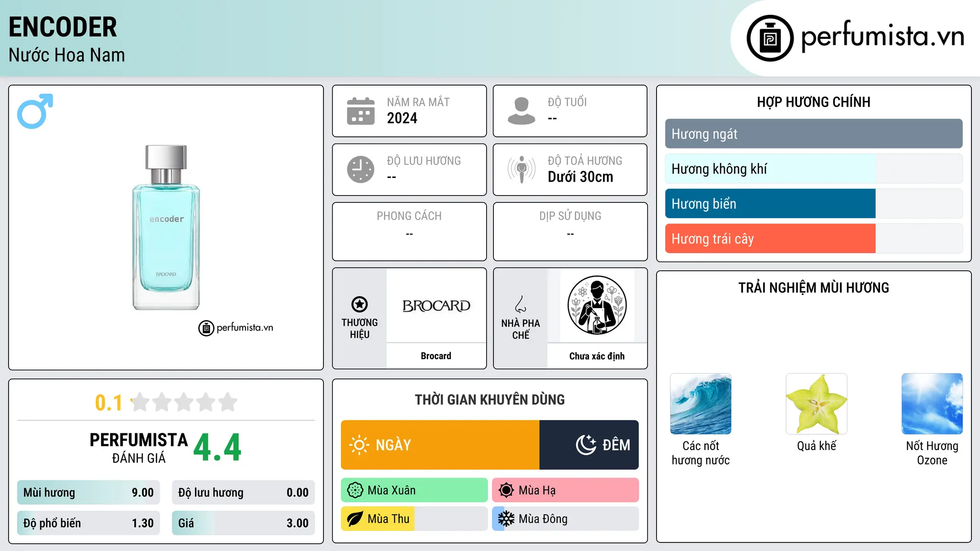Click the clock icon beside Độ lưu hương
Screen dimensions: 980x551
[x=361, y=169]
